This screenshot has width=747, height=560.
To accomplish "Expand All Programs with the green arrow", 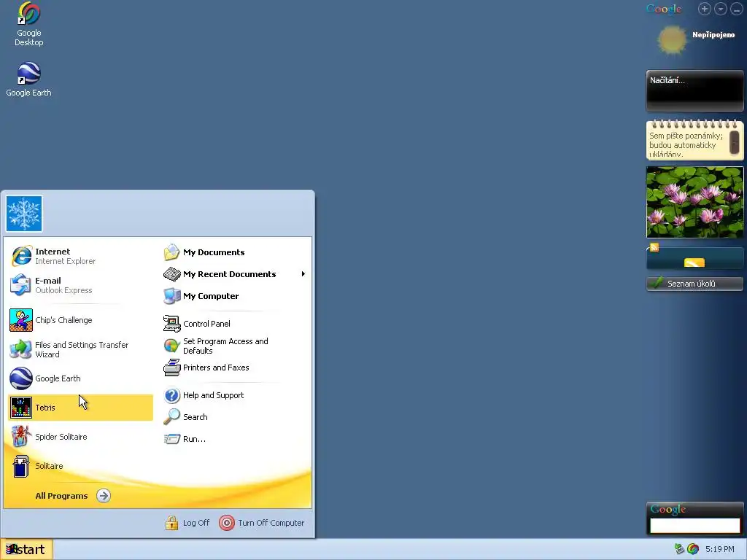I will pos(104,496).
